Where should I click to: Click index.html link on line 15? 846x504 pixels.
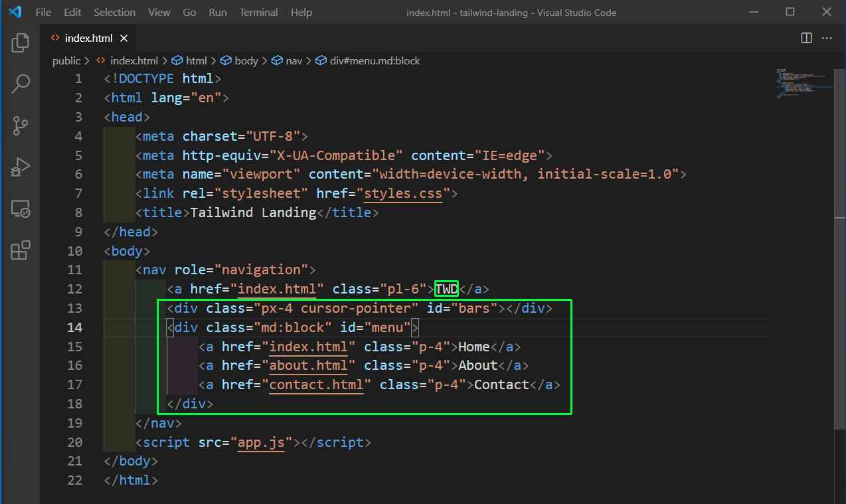click(x=309, y=347)
